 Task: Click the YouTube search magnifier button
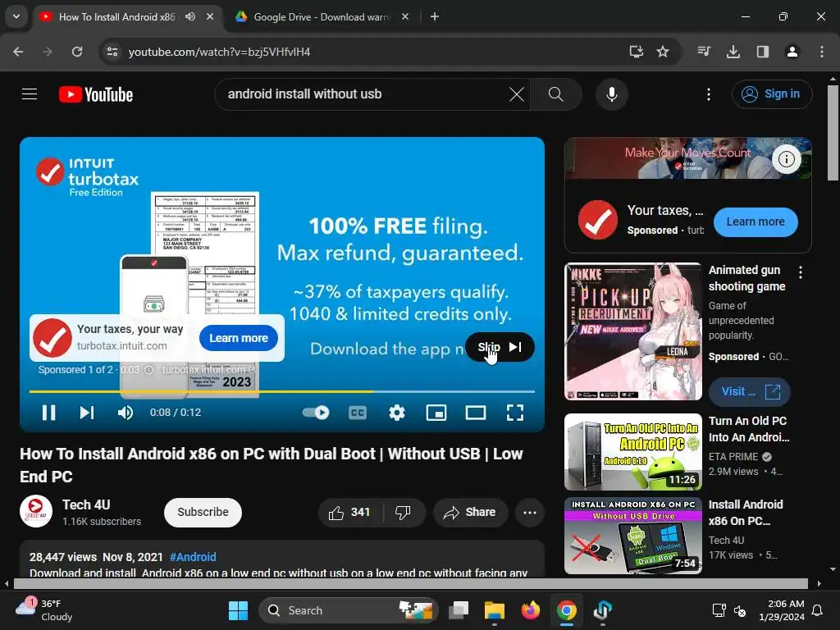(556, 94)
